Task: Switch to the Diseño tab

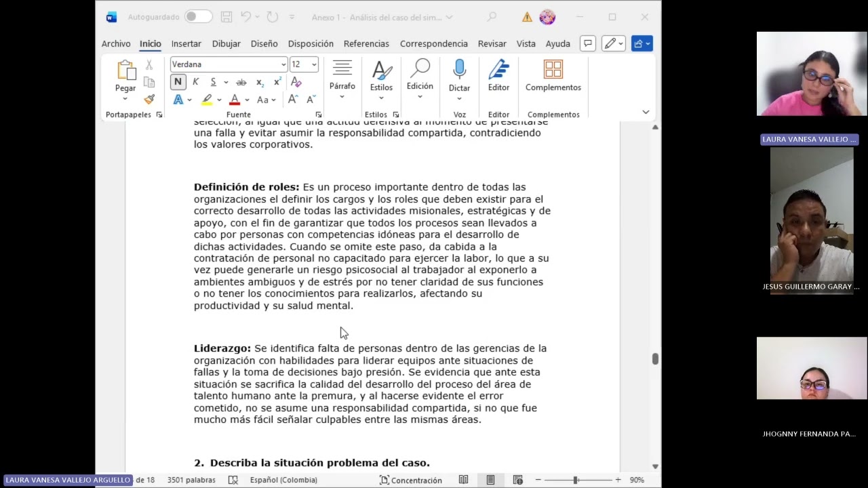Action: [x=264, y=43]
